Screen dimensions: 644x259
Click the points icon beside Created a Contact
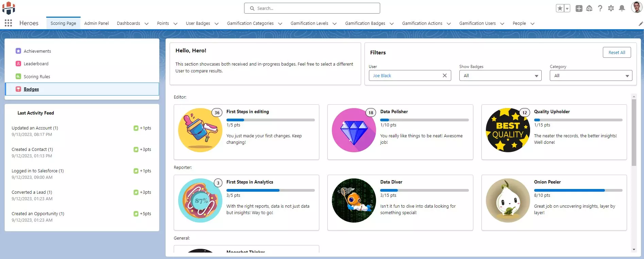136,150
